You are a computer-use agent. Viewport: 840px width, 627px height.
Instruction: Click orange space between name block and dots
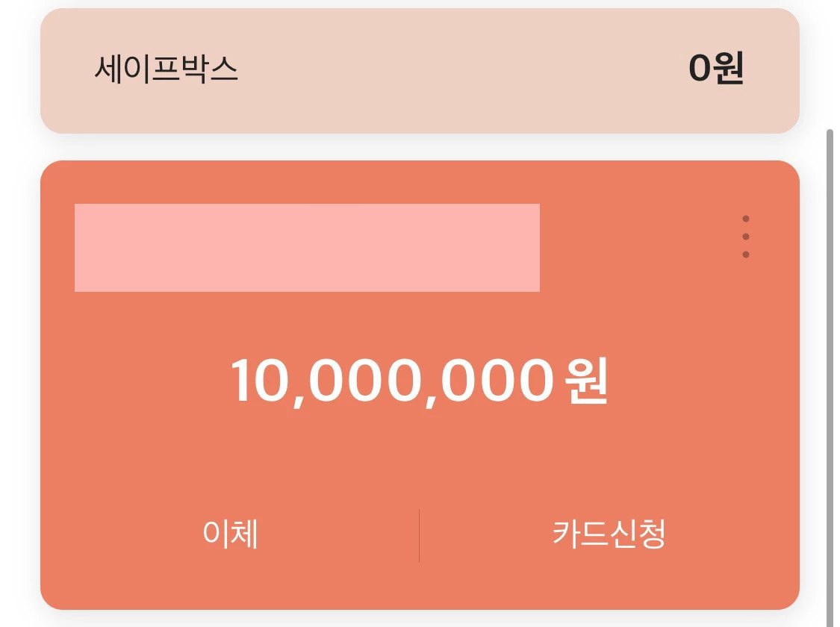click(635, 246)
